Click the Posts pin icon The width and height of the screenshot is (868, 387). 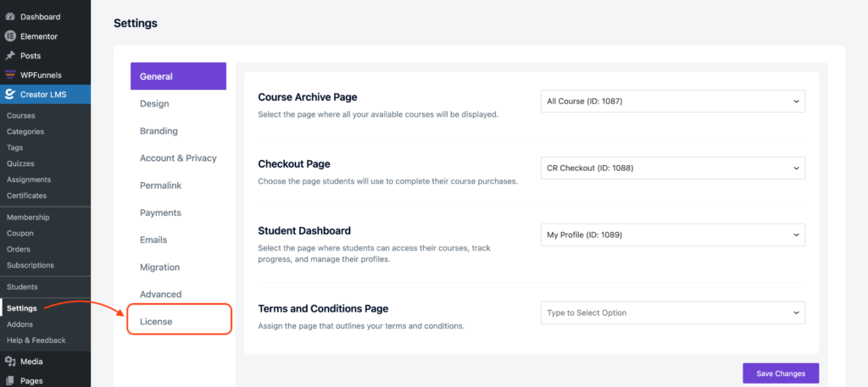click(x=10, y=56)
